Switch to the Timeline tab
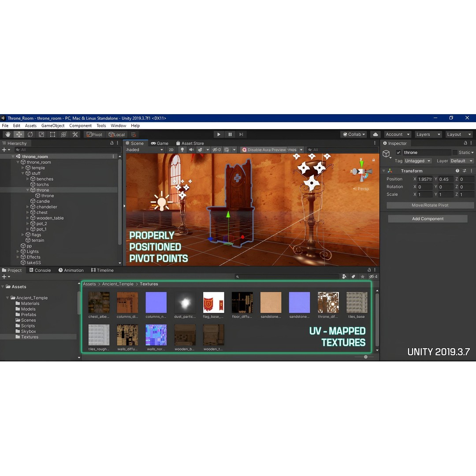The width and height of the screenshot is (476, 476). pyautogui.click(x=102, y=270)
